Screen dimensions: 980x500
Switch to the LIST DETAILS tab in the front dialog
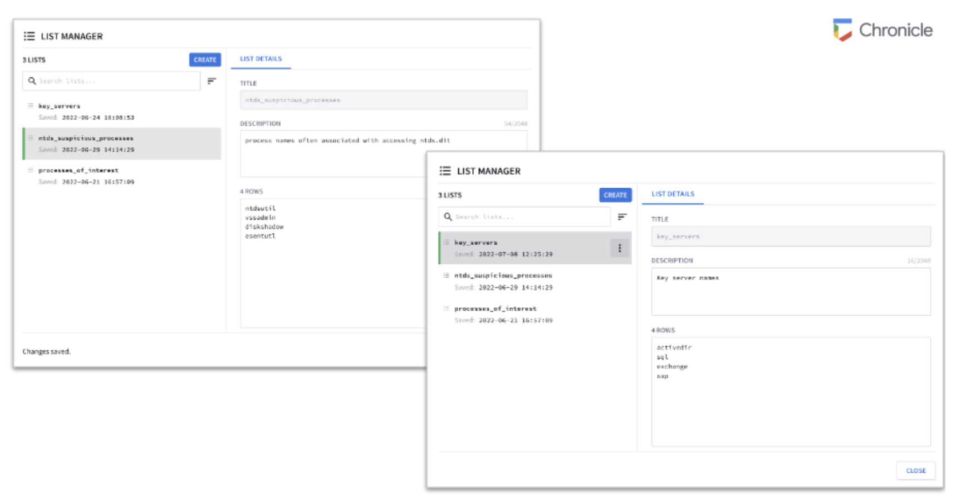[673, 194]
